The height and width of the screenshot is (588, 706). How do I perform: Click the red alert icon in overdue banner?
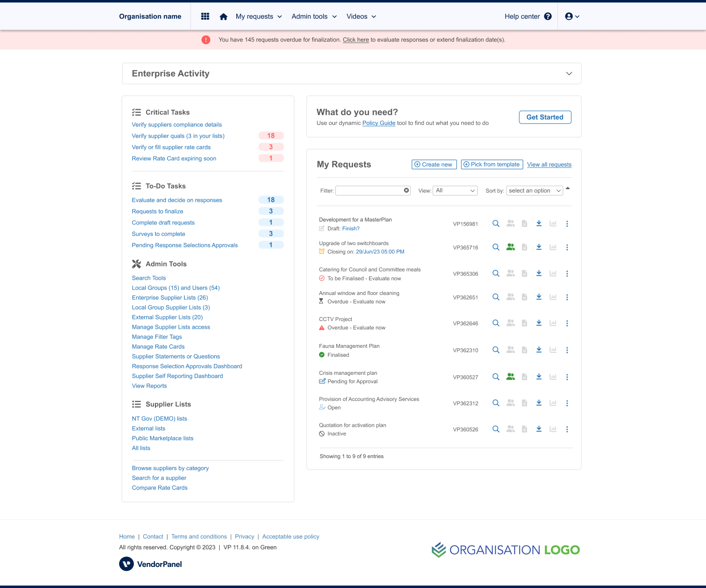tap(206, 40)
